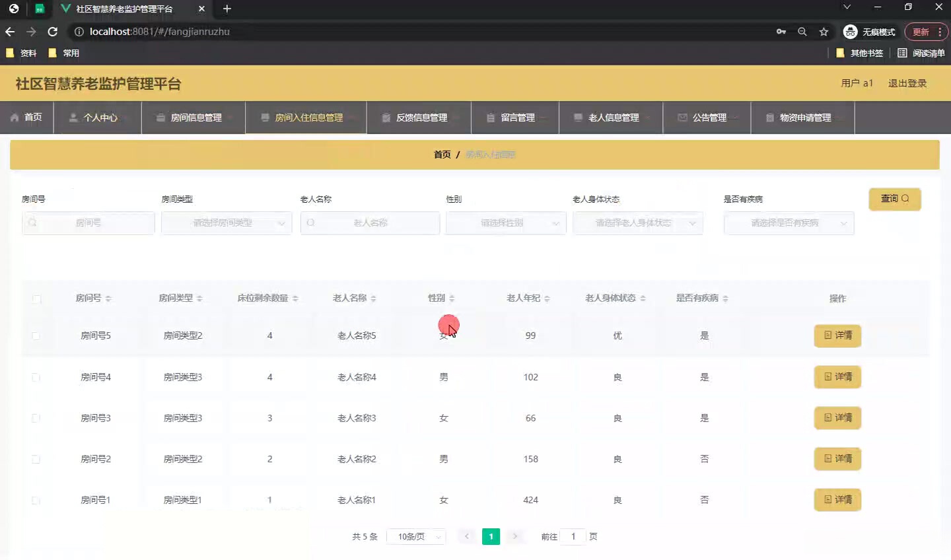Sort table by 老人年纪 column

click(547, 298)
